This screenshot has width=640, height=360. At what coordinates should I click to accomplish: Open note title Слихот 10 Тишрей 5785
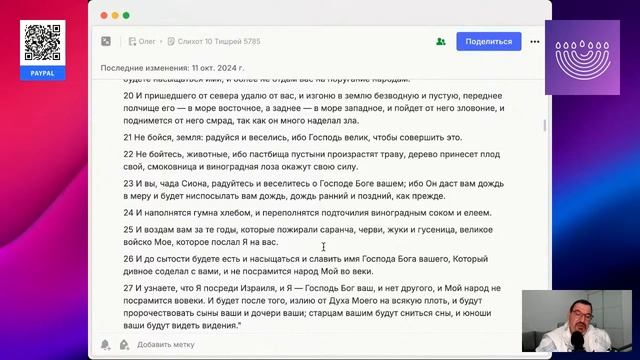[x=214, y=41]
